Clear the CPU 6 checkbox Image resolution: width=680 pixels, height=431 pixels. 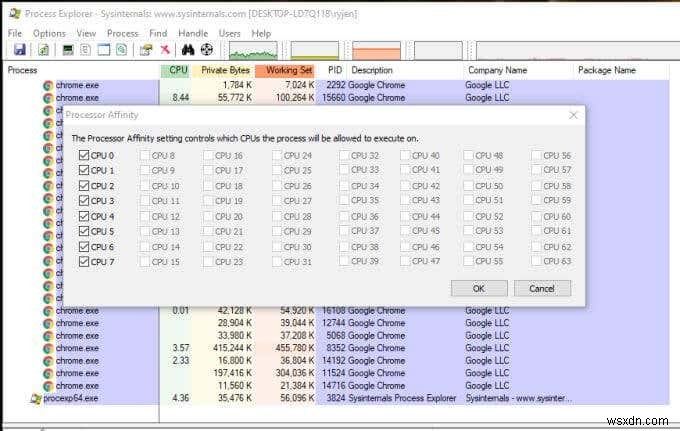84,247
